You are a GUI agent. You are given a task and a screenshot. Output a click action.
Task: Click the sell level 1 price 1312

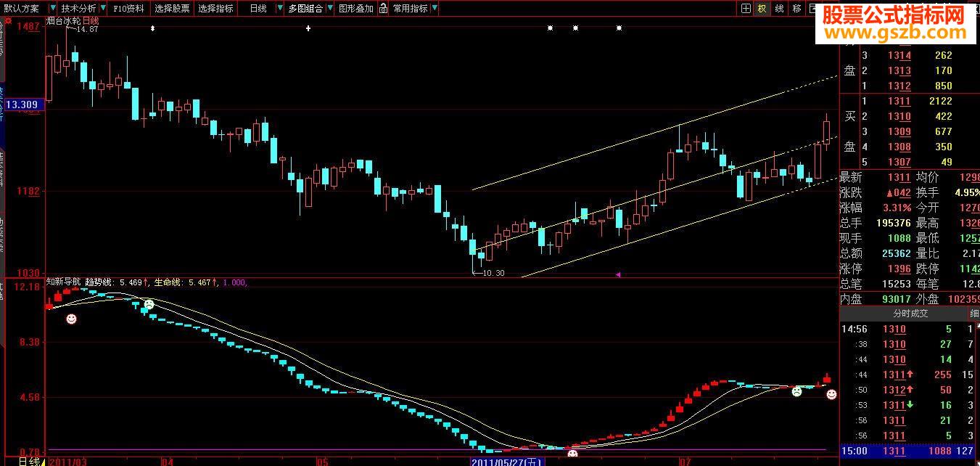click(x=899, y=86)
